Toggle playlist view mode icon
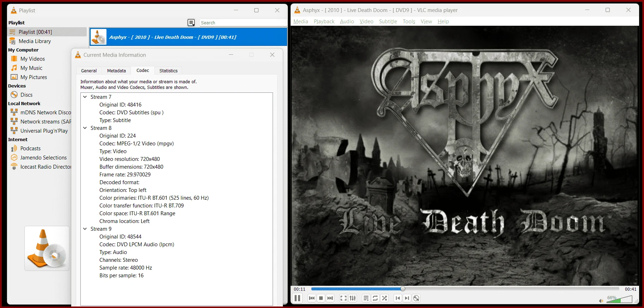Image resolution: width=644 pixels, height=308 pixels. point(191,23)
